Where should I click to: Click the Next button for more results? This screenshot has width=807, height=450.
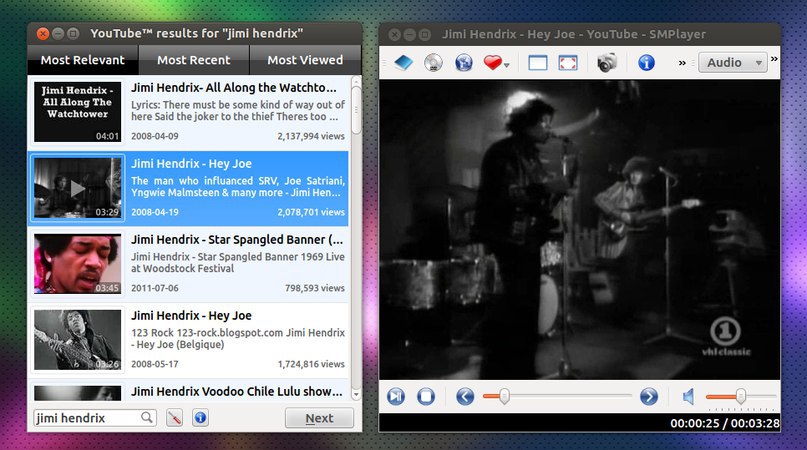[319, 418]
